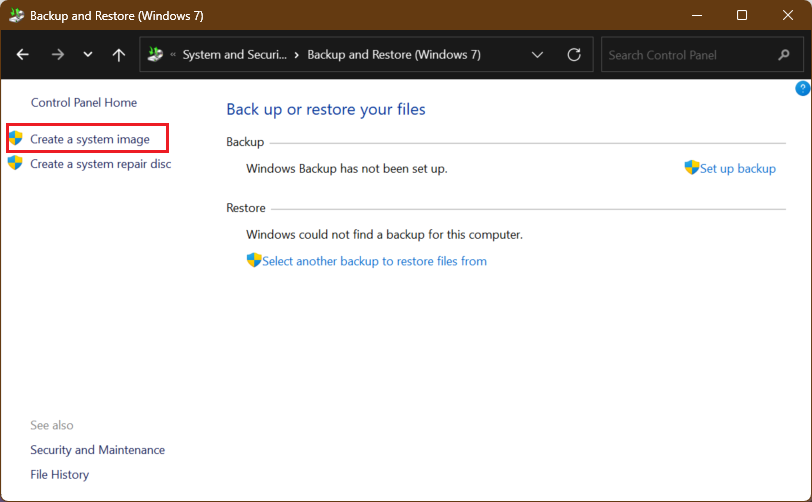Click shield icon beside Create a system image
This screenshot has width=812, height=502.
tap(16, 138)
